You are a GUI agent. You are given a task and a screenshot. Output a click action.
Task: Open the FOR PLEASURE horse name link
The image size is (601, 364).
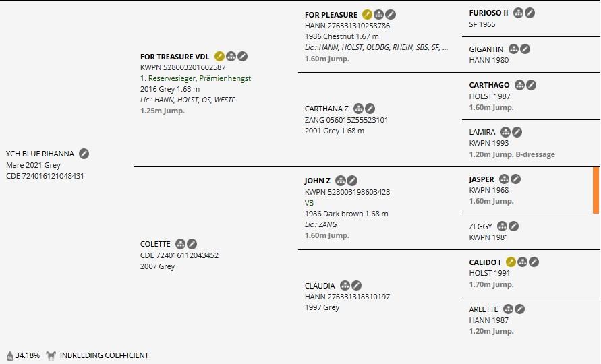[331, 15]
